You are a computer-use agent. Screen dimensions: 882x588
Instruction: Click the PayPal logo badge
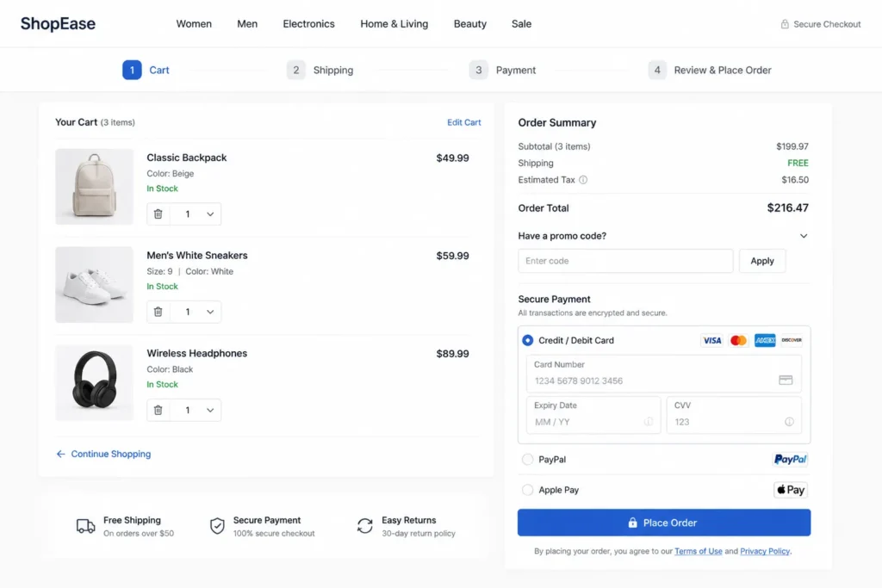[x=791, y=459]
